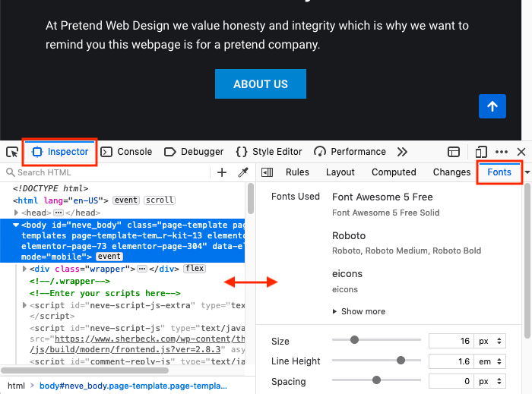Switch to the Console tab
This screenshot has width=532, height=394.
coord(127,152)
